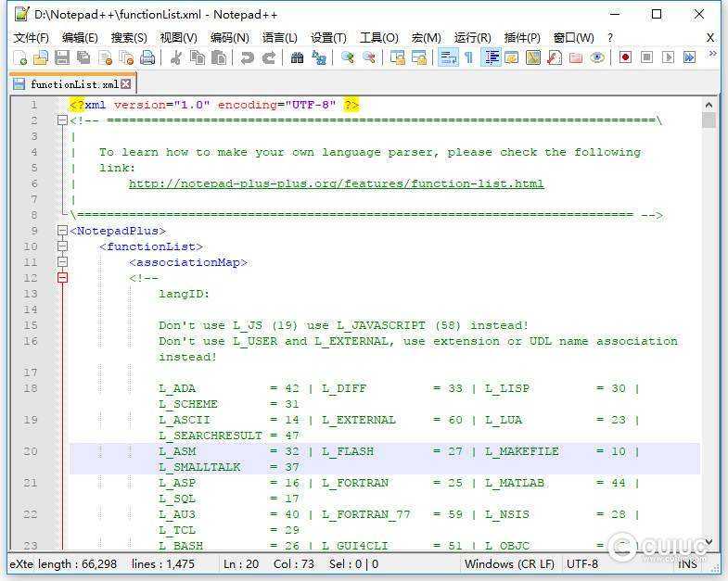Print the document with the printer icon
The image size is (728, 581).
click(147, 57)
